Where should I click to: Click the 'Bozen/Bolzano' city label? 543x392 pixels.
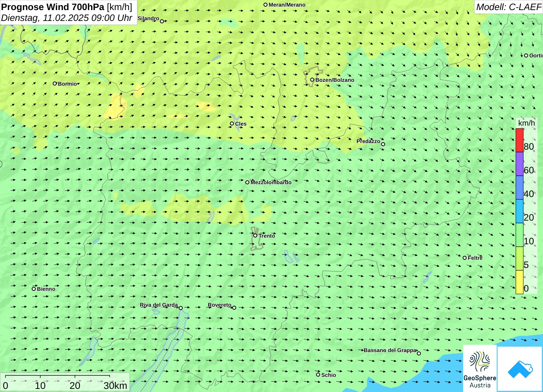[x=335, y=80]
